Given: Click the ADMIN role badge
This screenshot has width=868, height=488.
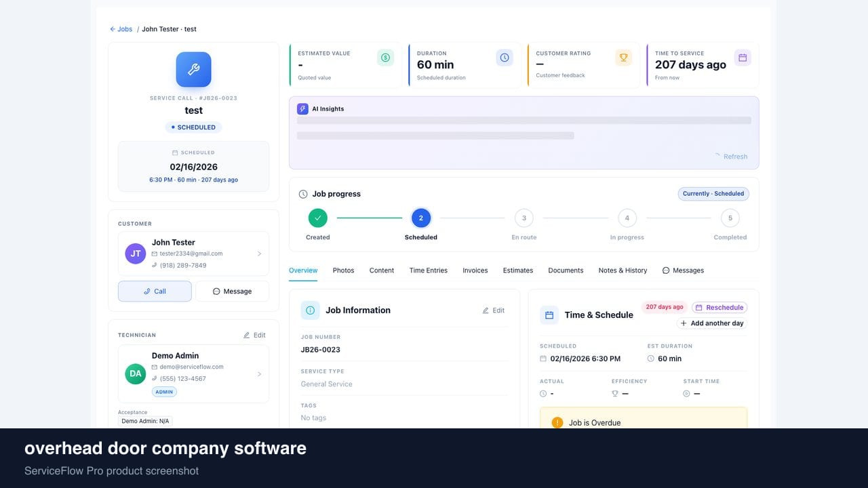Looking at the screenshot, I should click(x=165, y=392).
